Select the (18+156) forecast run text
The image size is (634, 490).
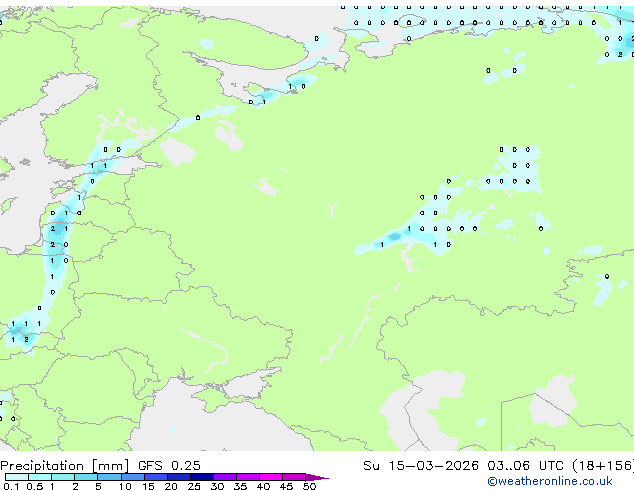point(603,466)
